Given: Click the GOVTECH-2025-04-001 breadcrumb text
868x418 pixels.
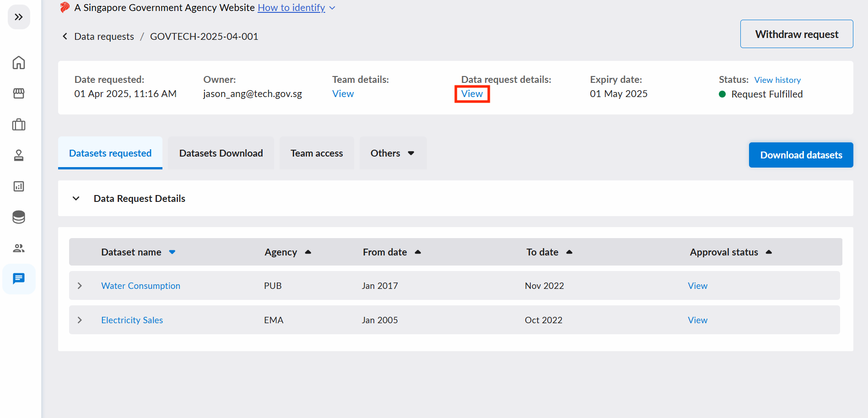Looking at the screenshot, I should [x=204, y=36].
